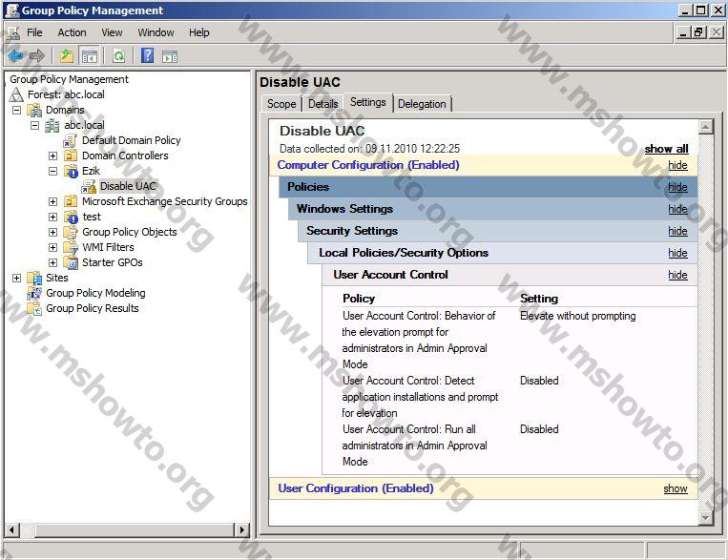Click the test OU icon
This screenshot has height=560, width=728.
[x=71, y=217]
